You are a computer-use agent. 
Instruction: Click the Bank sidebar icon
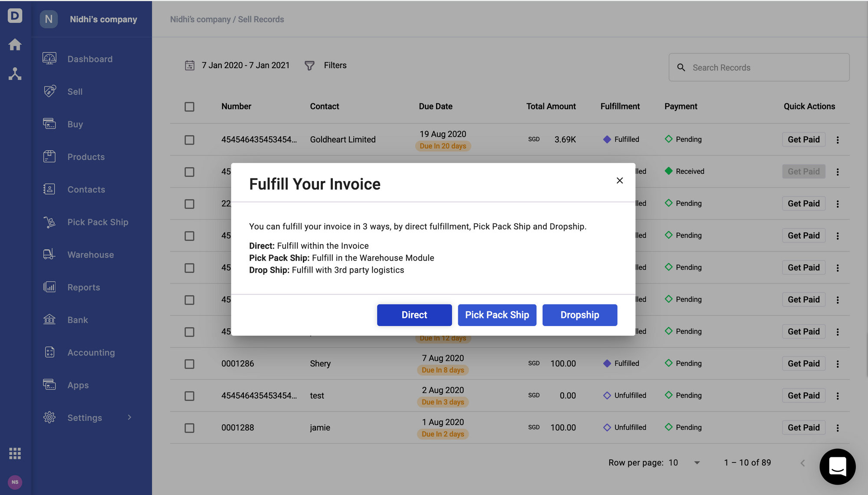pos(50,320)
